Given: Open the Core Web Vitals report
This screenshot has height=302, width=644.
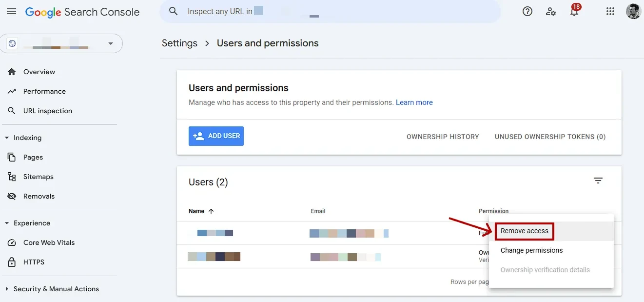Looking at the screenshot, I should [x=49, y=242].
